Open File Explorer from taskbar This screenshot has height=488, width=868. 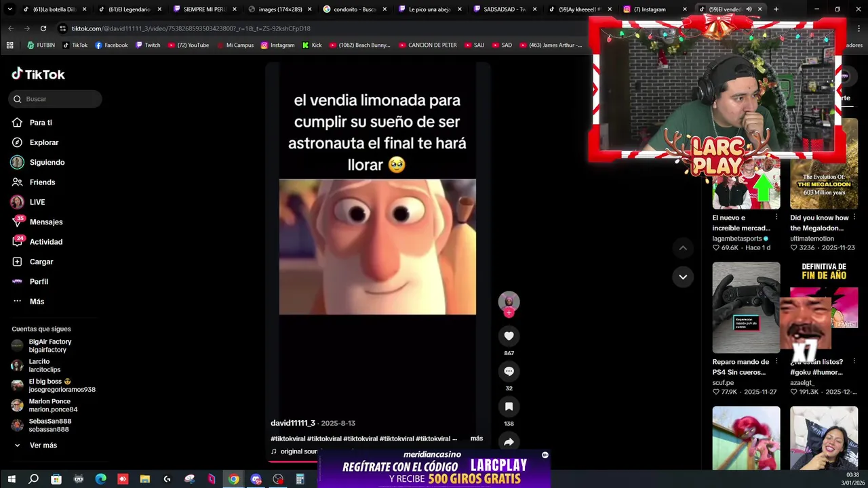(145, 479)
